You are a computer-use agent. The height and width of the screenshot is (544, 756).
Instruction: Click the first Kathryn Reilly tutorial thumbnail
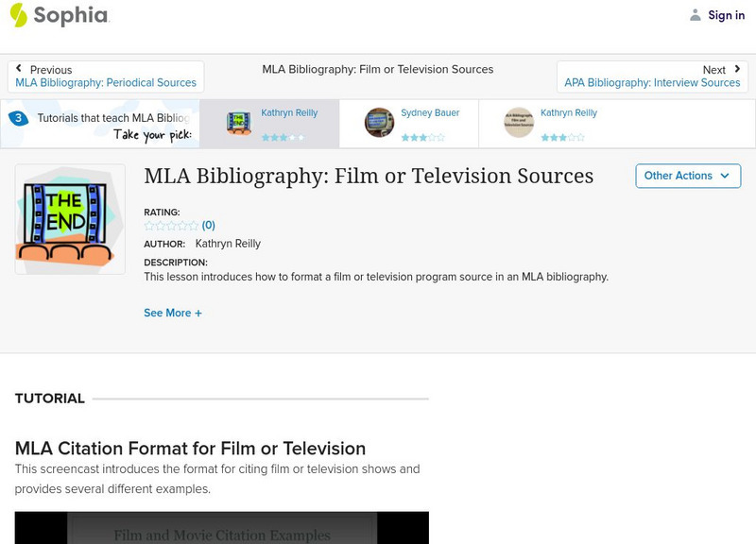[239, 123]
